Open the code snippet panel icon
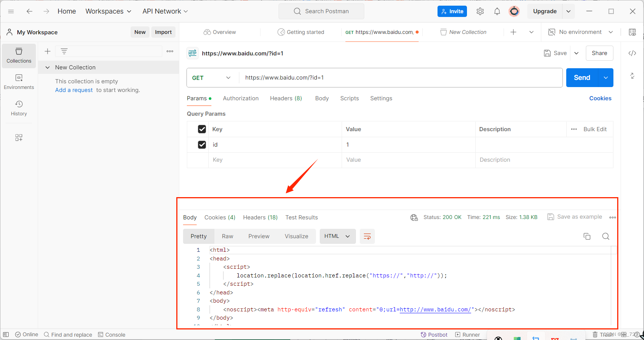Screen dimensions: 644x340 (632, 53)
